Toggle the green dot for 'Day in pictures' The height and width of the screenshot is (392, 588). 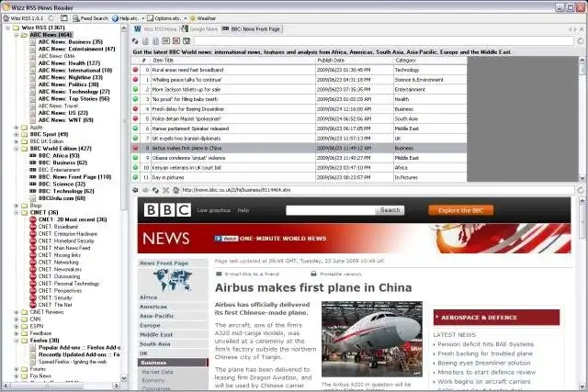coord(135,177)
